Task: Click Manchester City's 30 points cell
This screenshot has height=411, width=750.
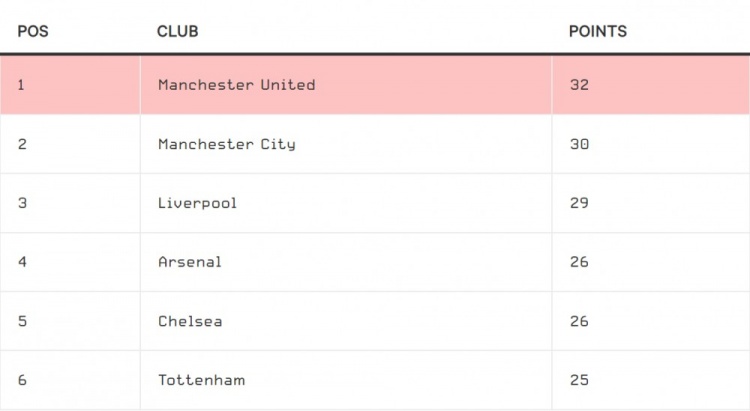Action: (651, 144)
